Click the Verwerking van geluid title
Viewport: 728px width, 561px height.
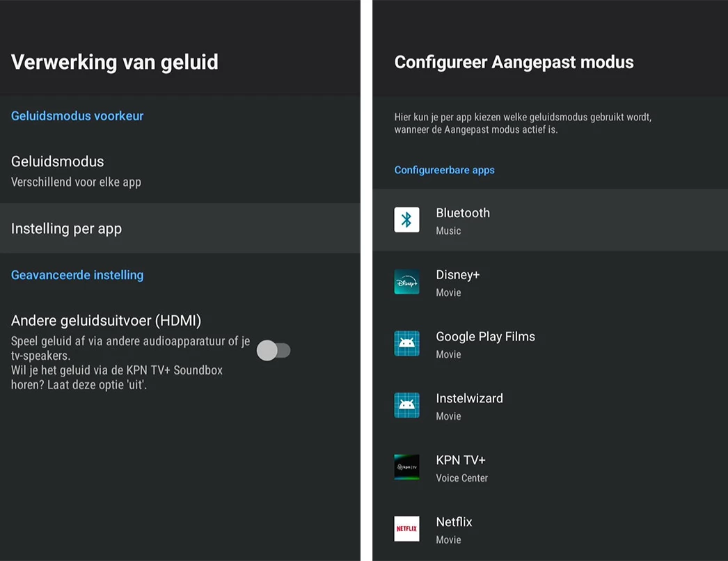tap(115, 62)
